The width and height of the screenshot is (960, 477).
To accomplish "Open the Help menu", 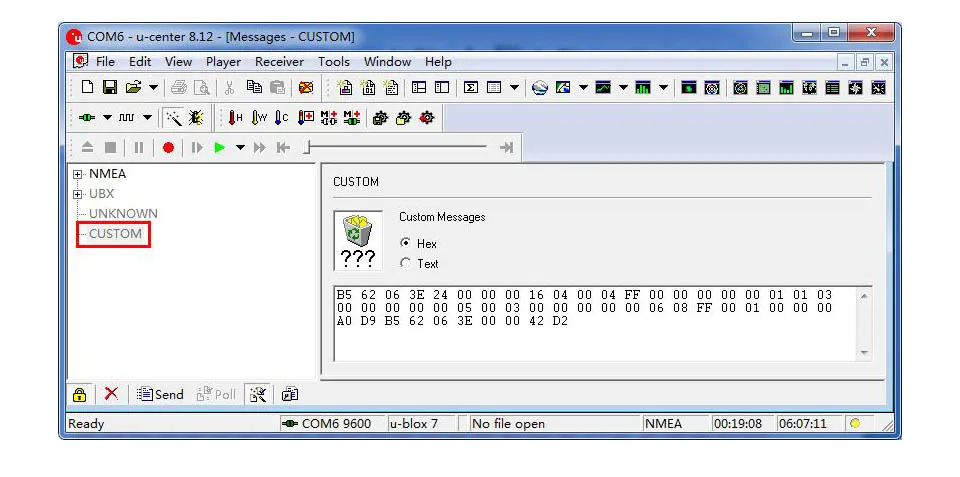I will 438,62.
